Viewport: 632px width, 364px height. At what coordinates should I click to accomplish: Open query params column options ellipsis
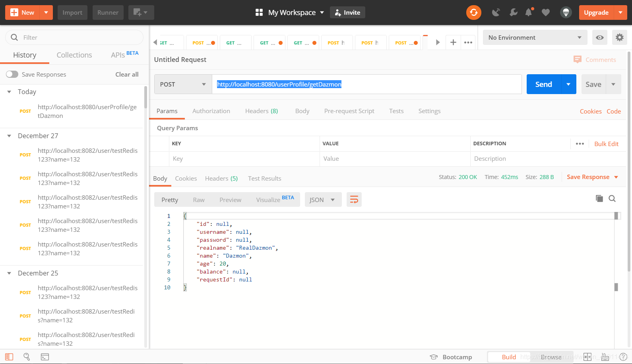click(580, 144)
